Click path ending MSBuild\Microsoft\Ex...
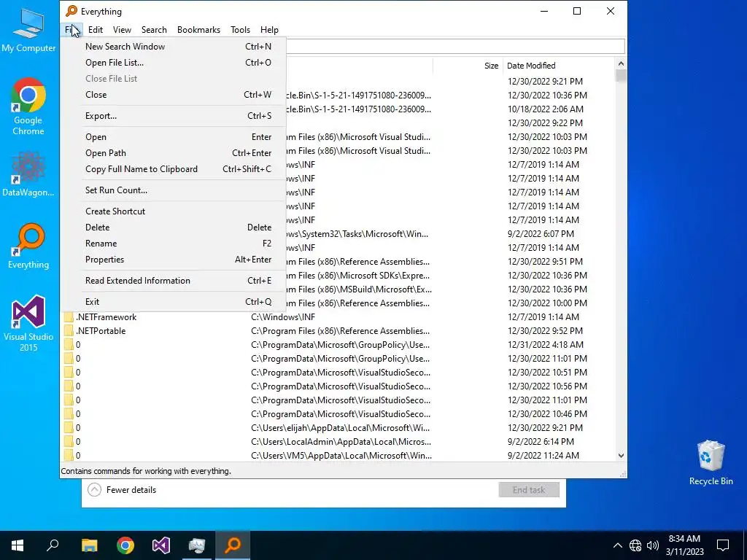 click(359, 289)
